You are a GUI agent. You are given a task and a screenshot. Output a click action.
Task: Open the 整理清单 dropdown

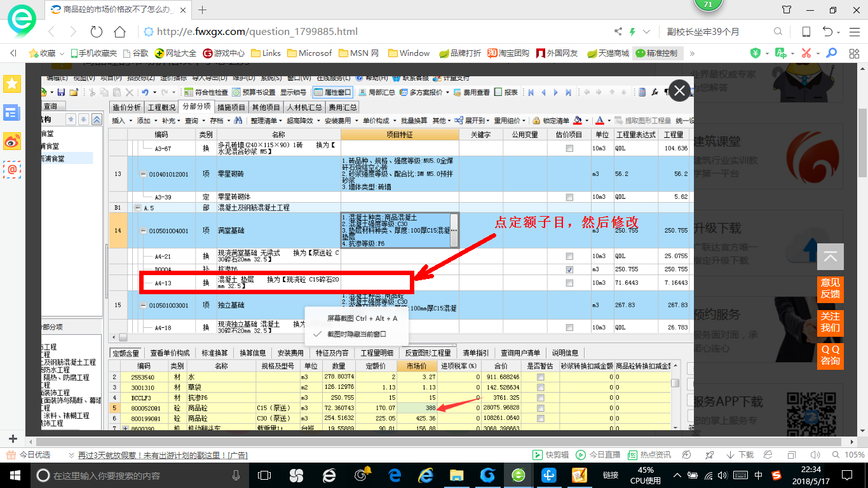coord(267,120)
